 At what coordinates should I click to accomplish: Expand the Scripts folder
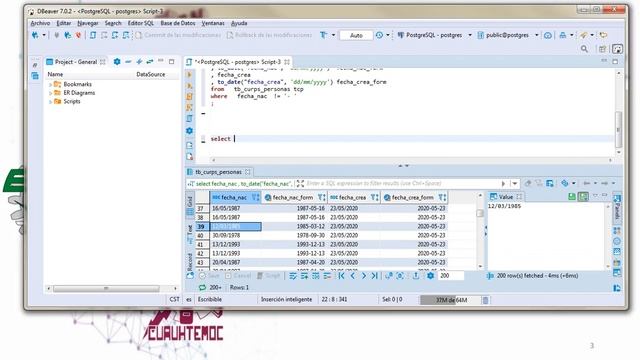tap(50, 102)
